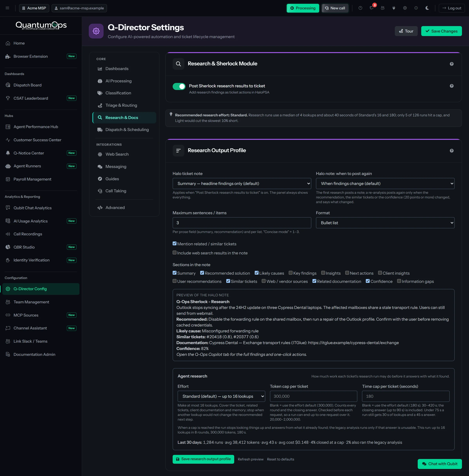Check the Key findings section checkbox

[x=291, y=273]
